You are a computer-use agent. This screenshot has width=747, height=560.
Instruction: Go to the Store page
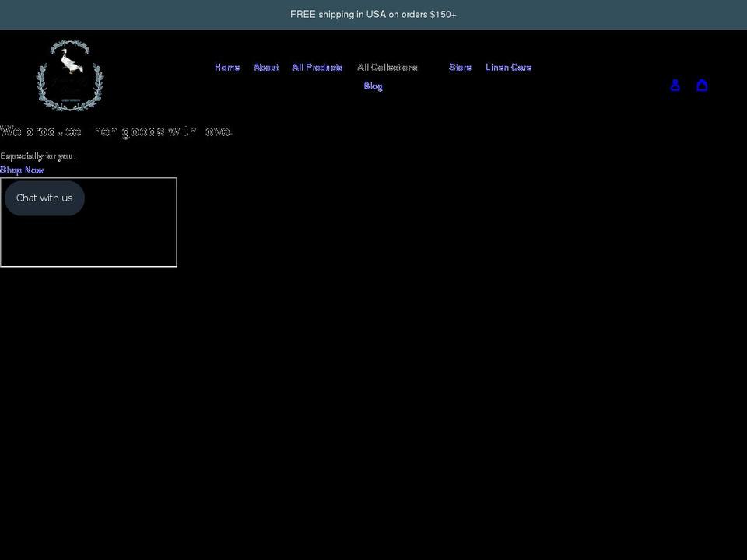click(460, 67)
